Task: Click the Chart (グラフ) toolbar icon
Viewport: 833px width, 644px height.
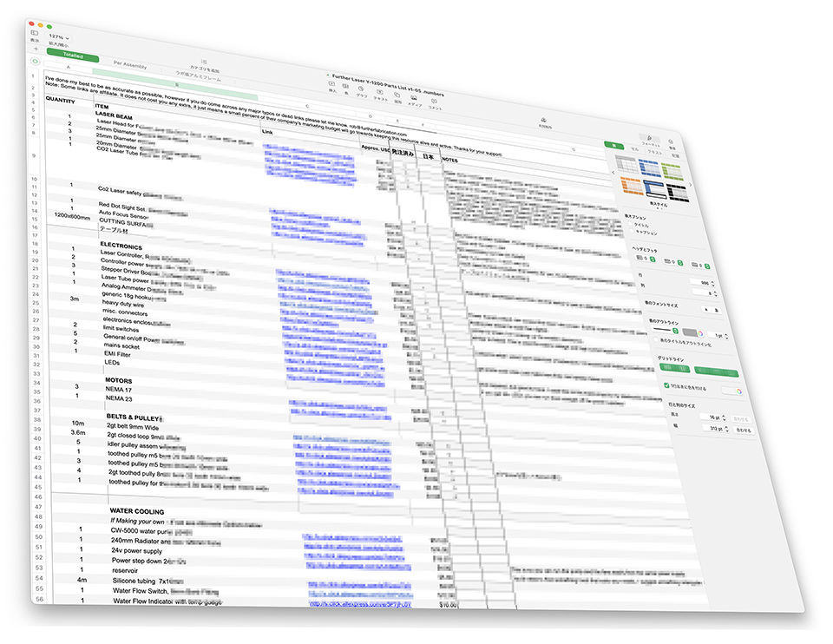Action: click(361, 89)
